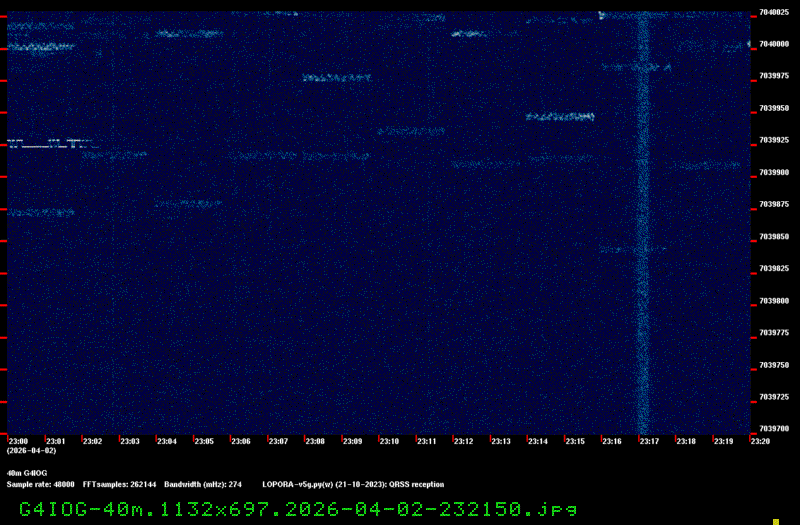800x525 pixels.
Task: Click the 23:11 time axis label
Action: tap(427, 441)
